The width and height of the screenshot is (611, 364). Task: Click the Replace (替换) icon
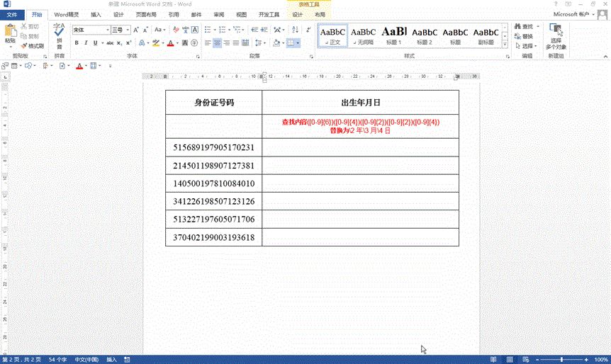tap(519, 36)
